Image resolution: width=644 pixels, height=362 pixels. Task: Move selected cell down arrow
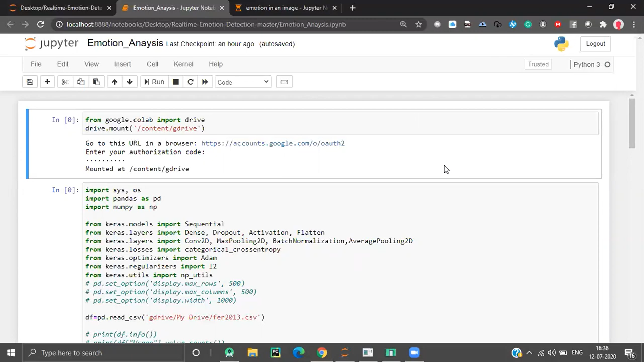point(130,82)
